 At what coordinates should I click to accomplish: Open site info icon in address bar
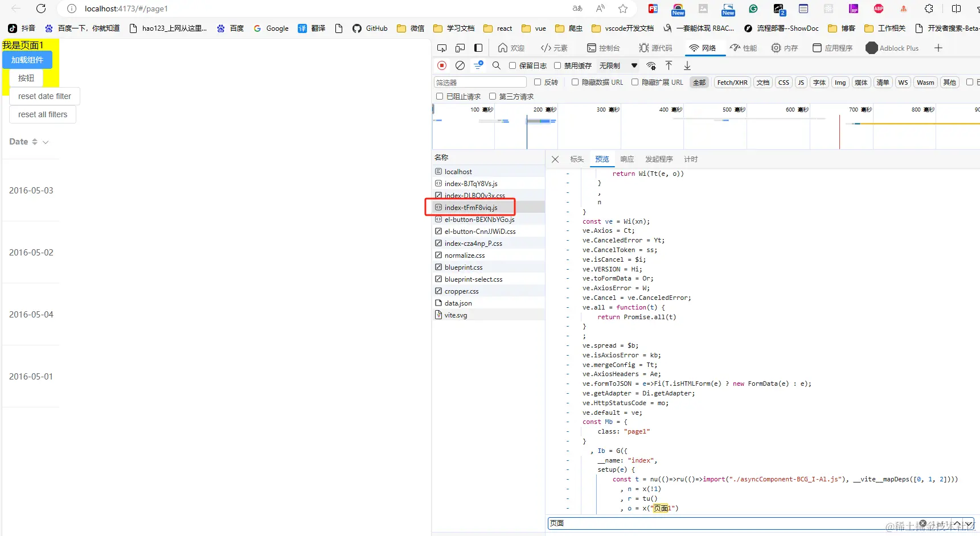[72, 9]
